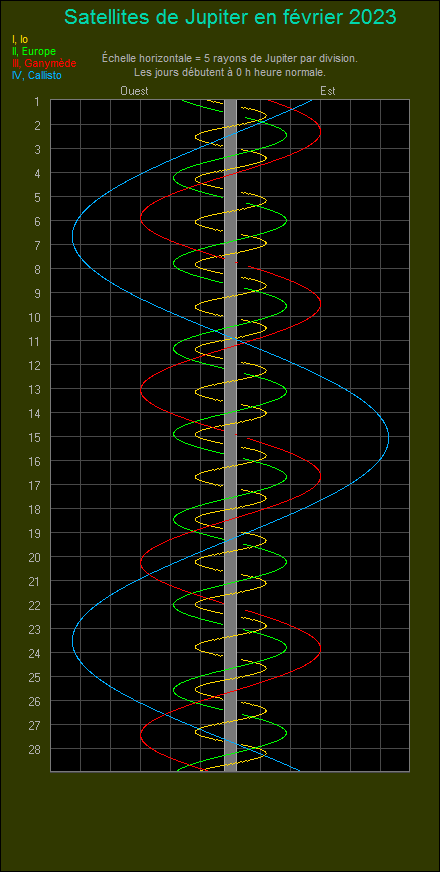Click day number 1 on the axis

tap(37, 101)
